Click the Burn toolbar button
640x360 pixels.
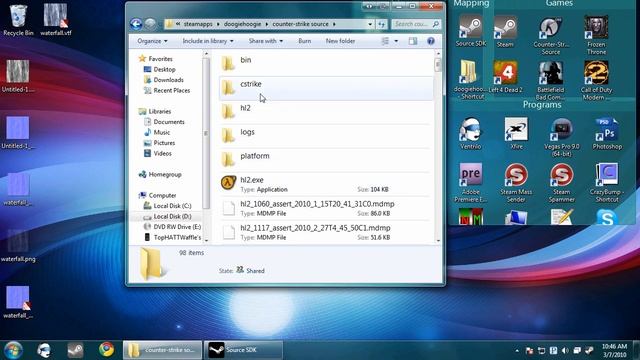304,41
